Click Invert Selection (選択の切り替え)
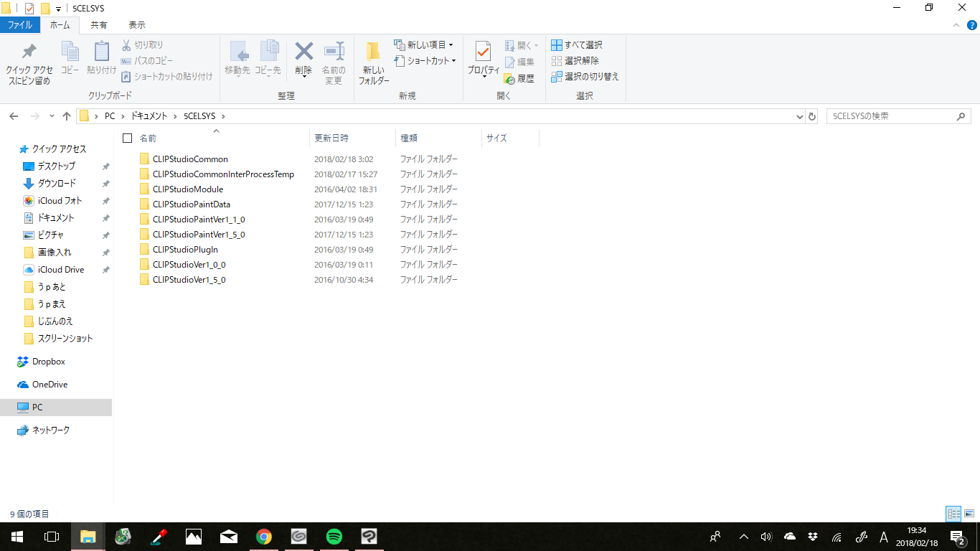Viewport: 980px width, 551px height. point(585,77)
